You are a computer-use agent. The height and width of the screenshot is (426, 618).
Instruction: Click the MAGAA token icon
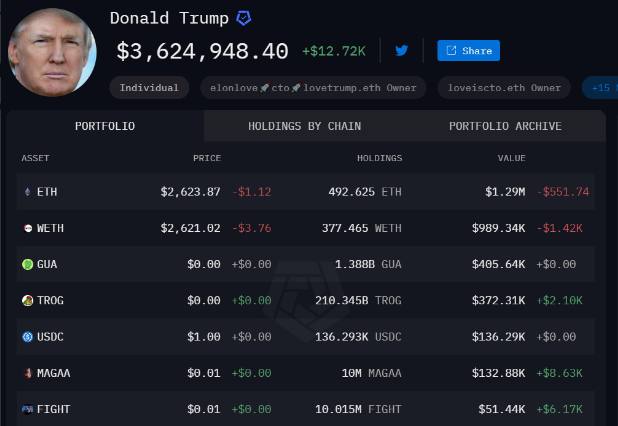click(x=27, y=373)
